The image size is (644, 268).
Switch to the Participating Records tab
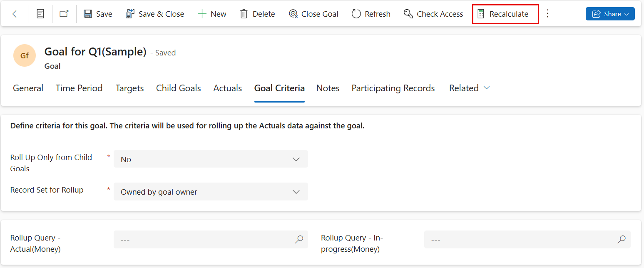pos(393,88)
